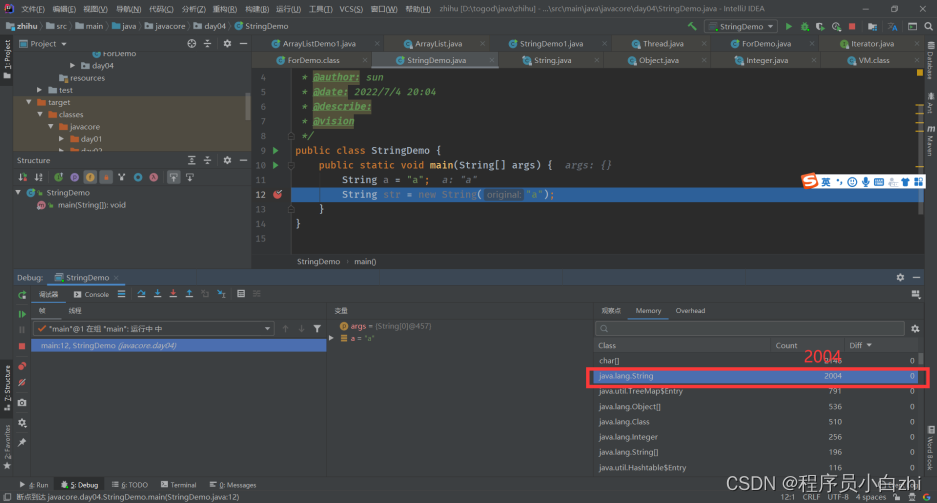Open 4: Run tool window button

click(33, 485)
